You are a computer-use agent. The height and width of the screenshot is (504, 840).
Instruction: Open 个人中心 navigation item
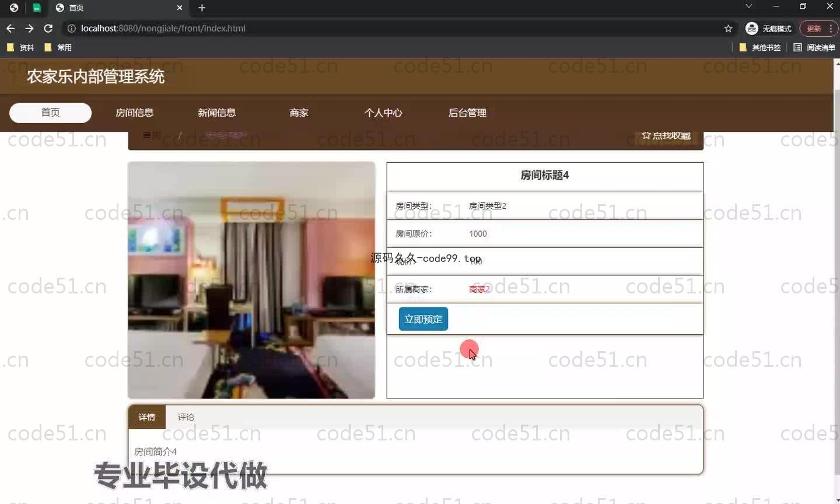tap(383, 113)
